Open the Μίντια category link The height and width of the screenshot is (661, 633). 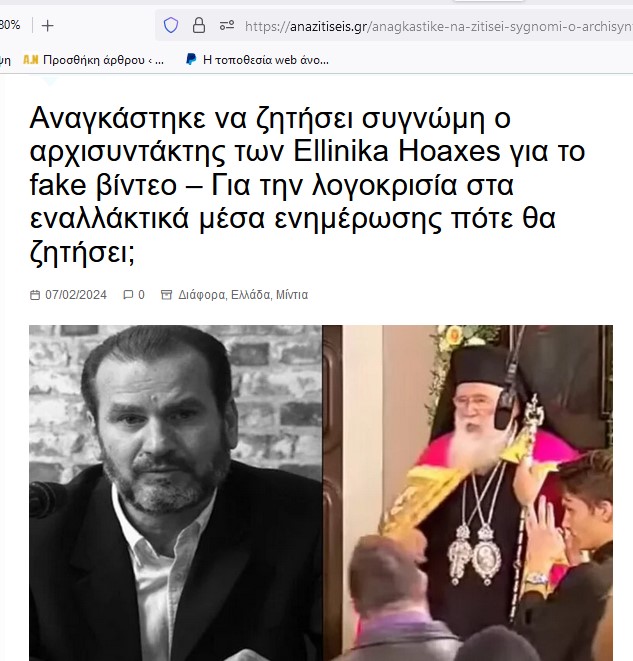click(292, 294)
